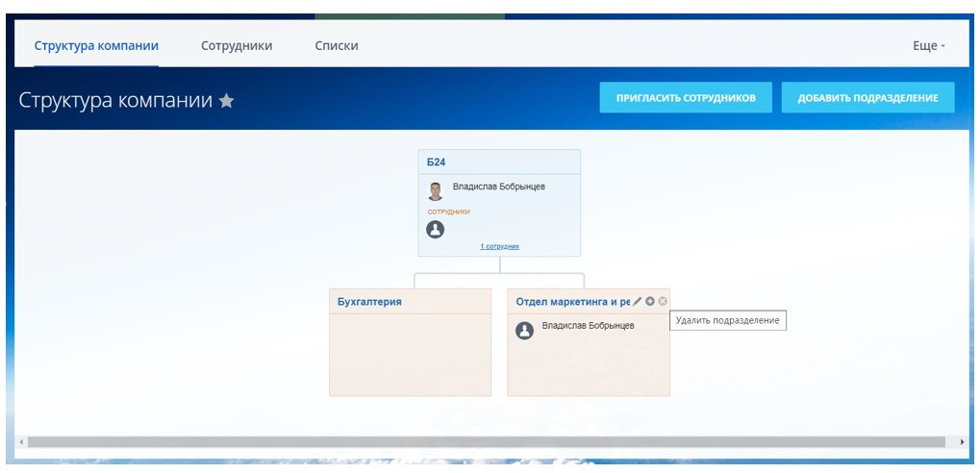Click the right arrow of horizontal scrollbar
The height and width of the screenshot is (473, 980).
pyautogui.click(x=962, y=442)
